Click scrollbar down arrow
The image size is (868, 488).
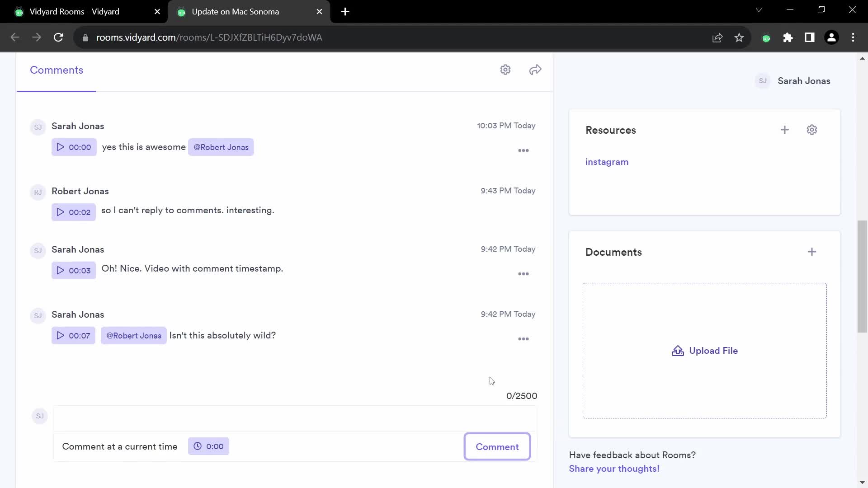pos(862,483)
